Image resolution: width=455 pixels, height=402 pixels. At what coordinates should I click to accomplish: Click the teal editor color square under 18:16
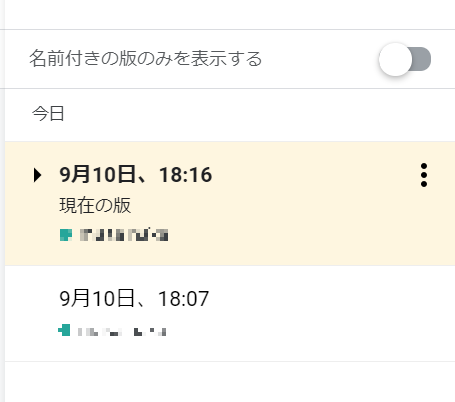(x=66, y=235)
